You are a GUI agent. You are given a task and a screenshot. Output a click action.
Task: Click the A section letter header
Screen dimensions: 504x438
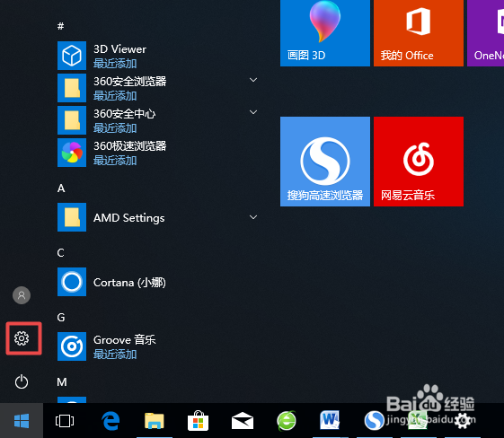click(x=61, y=188)
